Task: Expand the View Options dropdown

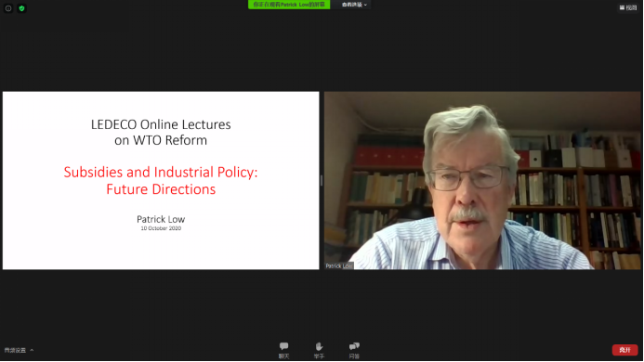Action: (x=354, y=5)
